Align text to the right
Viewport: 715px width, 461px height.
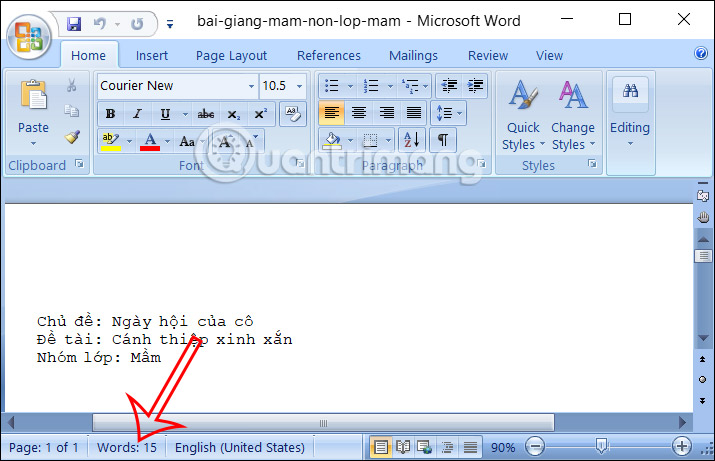pyautogui.click(x=387, y=113)
